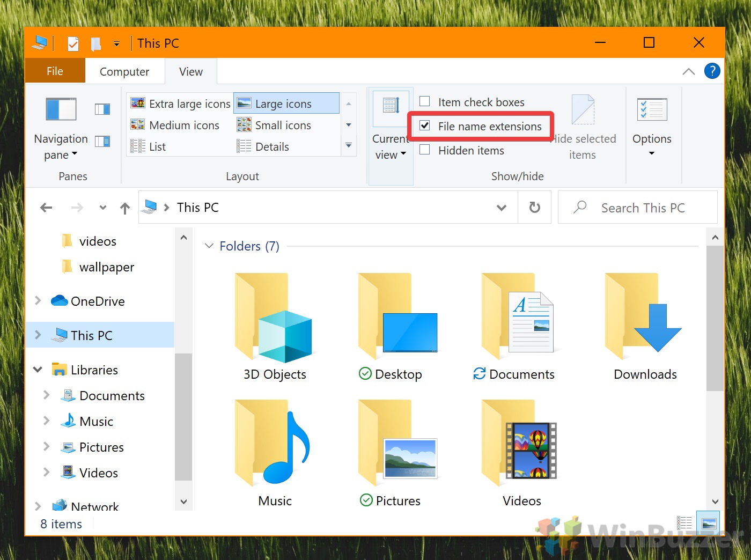Open the address bar dropdown
This screenshot has height=560, width=751.
[501, 207]
